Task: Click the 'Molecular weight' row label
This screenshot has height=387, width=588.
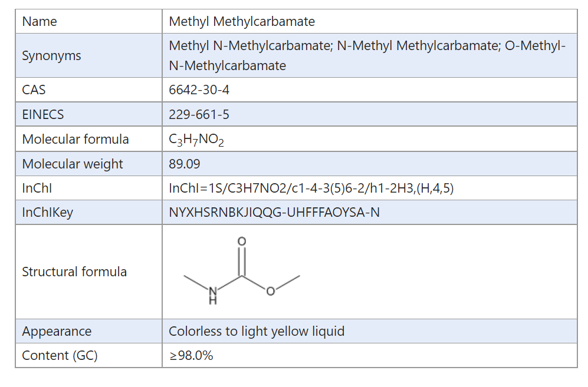Action: click(73, 164)
